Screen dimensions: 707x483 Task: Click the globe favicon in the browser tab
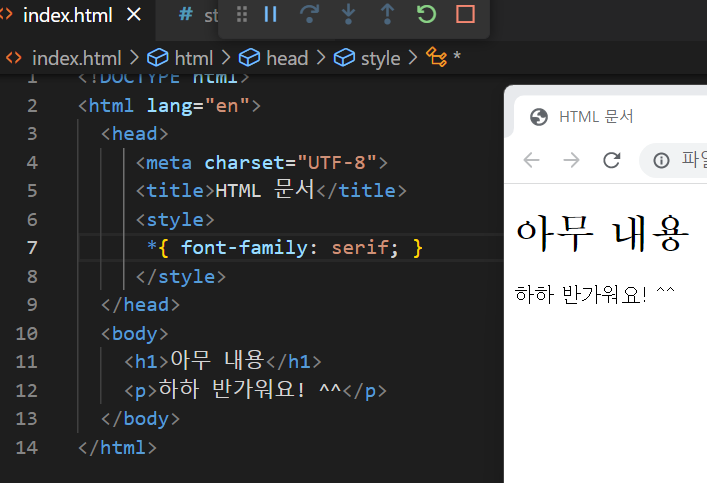[x=539, y=117]
